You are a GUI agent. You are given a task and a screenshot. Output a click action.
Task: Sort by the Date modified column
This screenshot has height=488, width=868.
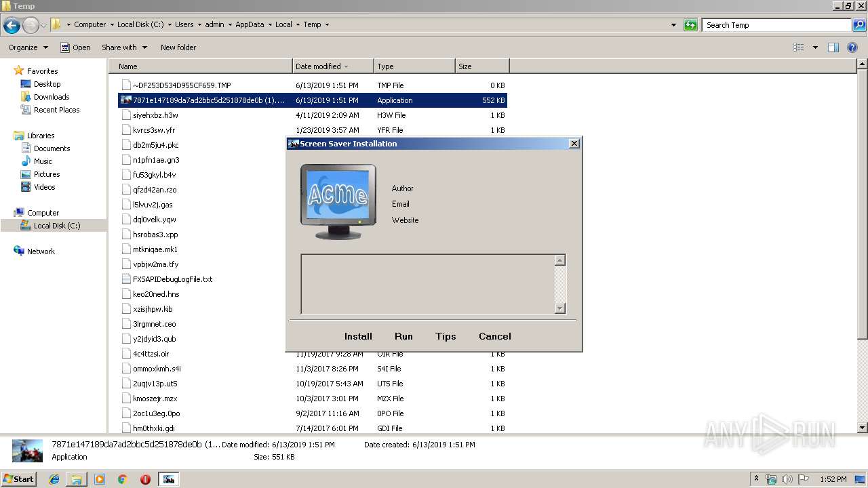(333, 66)
